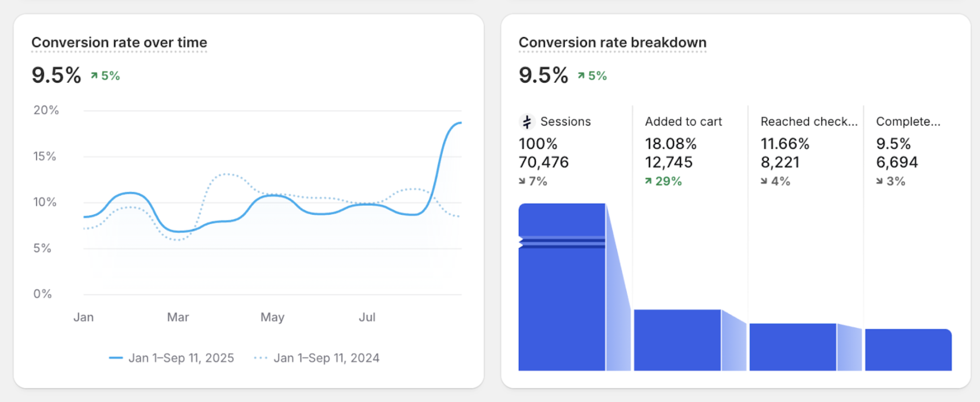Image resolution: width=980 pixels, height=402 pixels.
Task: Click the Sessions funnel icon
Action: [527, 122]
